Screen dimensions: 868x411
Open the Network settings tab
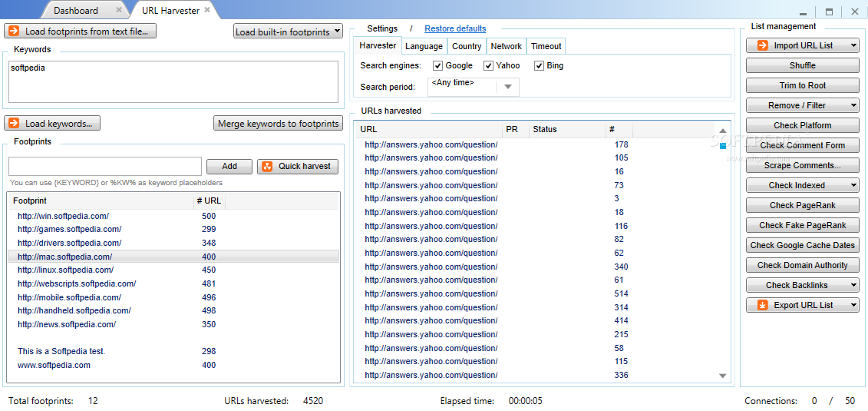click(506, 47)
